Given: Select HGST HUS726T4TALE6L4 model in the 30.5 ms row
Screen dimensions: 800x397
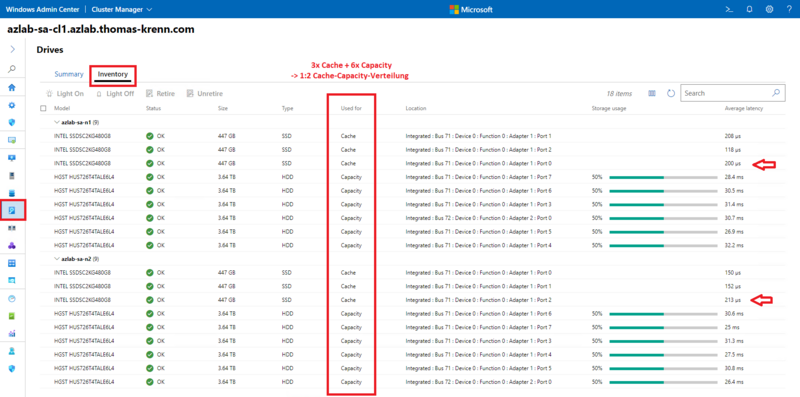Looking at the screenshot, I should (x=84, y=191).
